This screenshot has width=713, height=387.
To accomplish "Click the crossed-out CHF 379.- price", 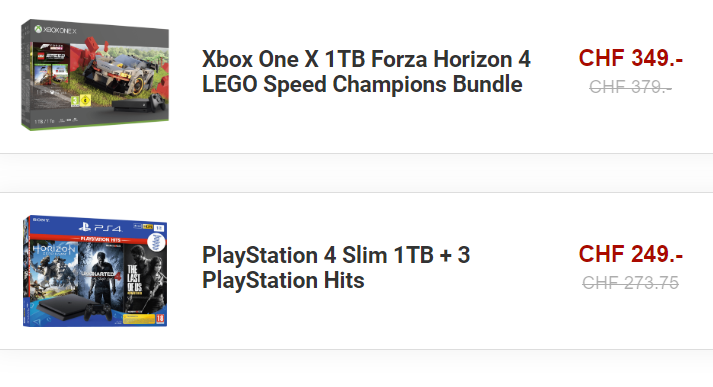I will 630,86.
